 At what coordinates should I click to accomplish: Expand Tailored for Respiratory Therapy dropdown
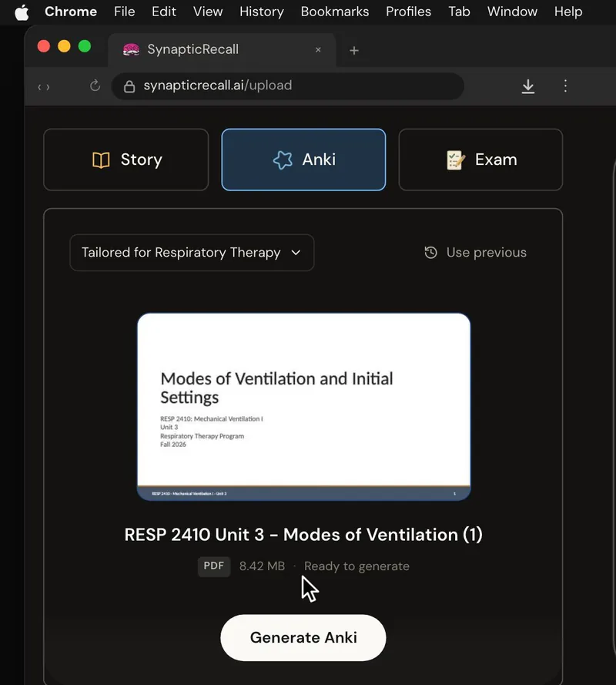pyautogui.click(x=192, y=253)
